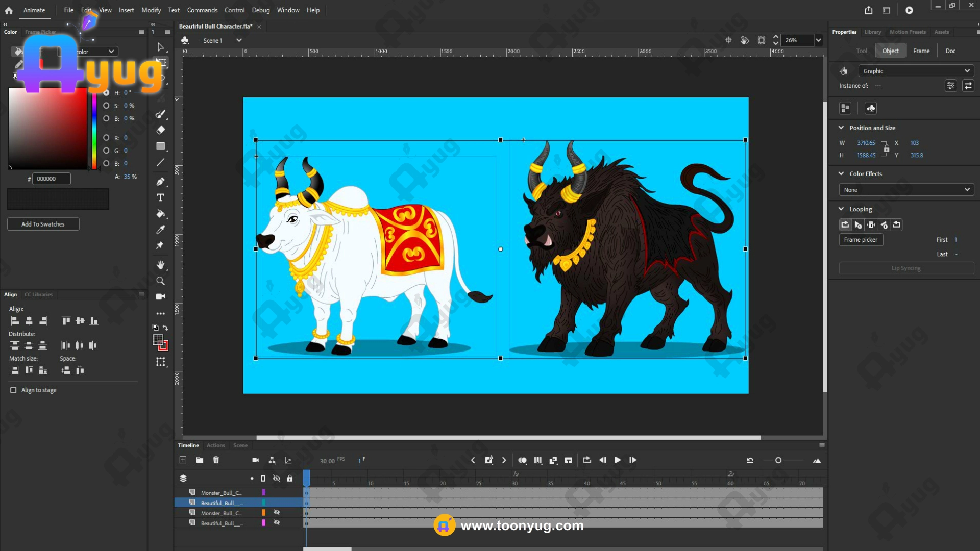
Task: Delete layer with the trash icon
Action: (216, 460)
